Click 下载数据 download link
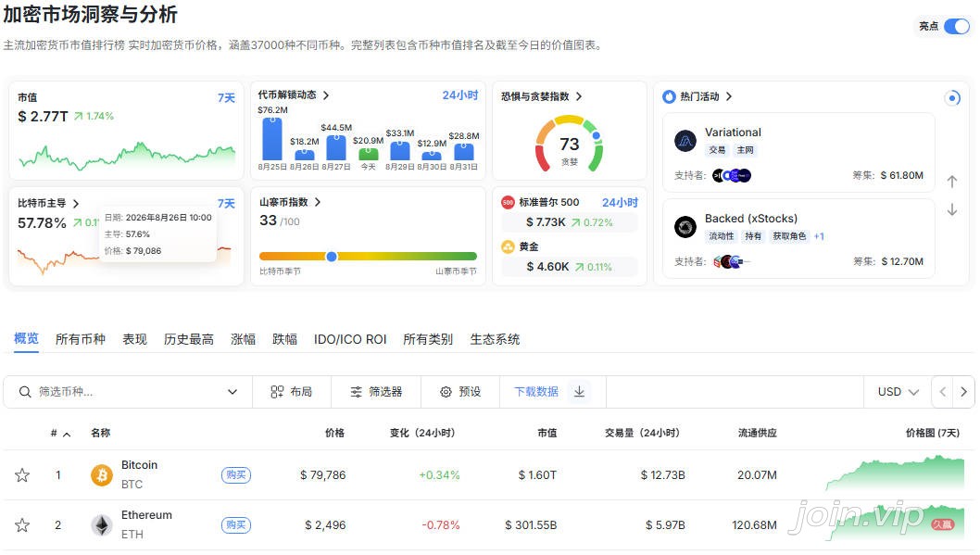This screenshot has height=555, width=980. coord(536,392)
